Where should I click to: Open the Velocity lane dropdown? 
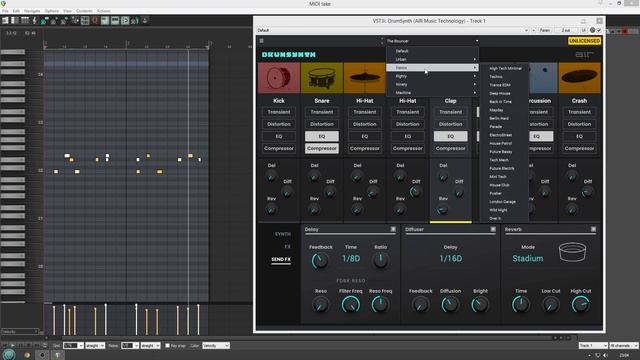click(20, 331)
